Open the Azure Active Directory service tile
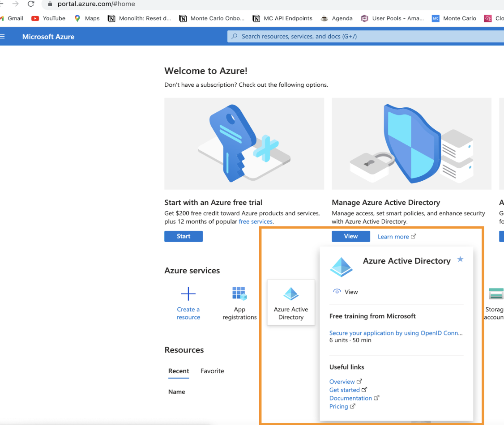Screen dimensions: 504x425 (291, 302)
